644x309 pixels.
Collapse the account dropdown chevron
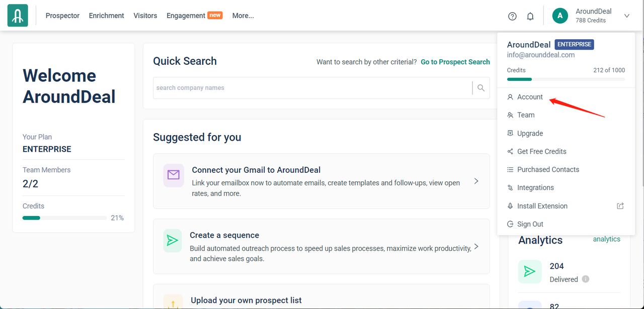[x=627, y=16]
